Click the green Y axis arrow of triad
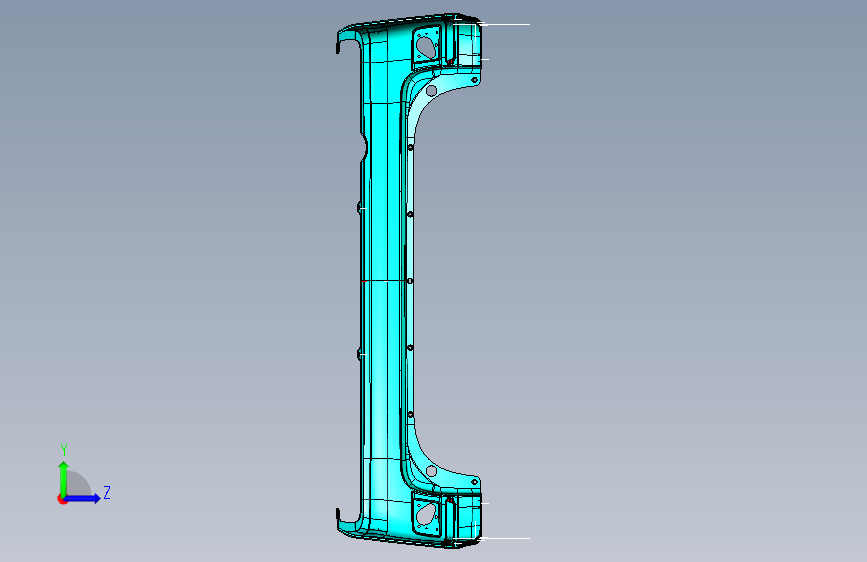867x562 pixels. click(64, 478)
